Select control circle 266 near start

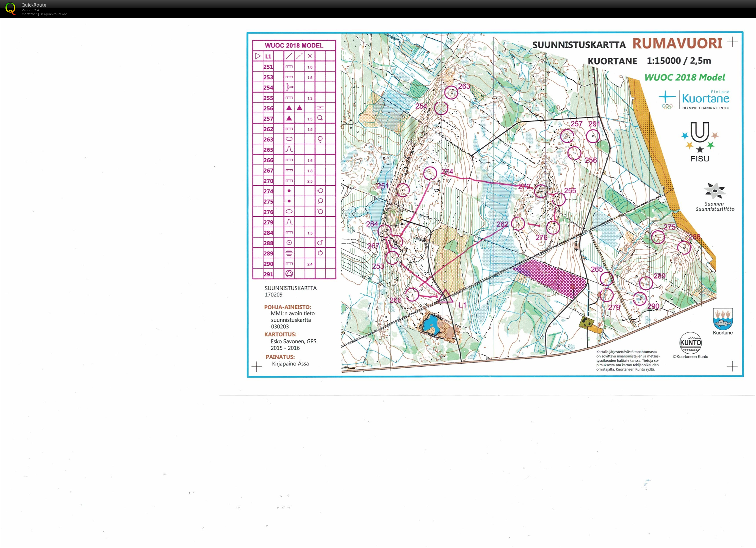pos(412,294)
